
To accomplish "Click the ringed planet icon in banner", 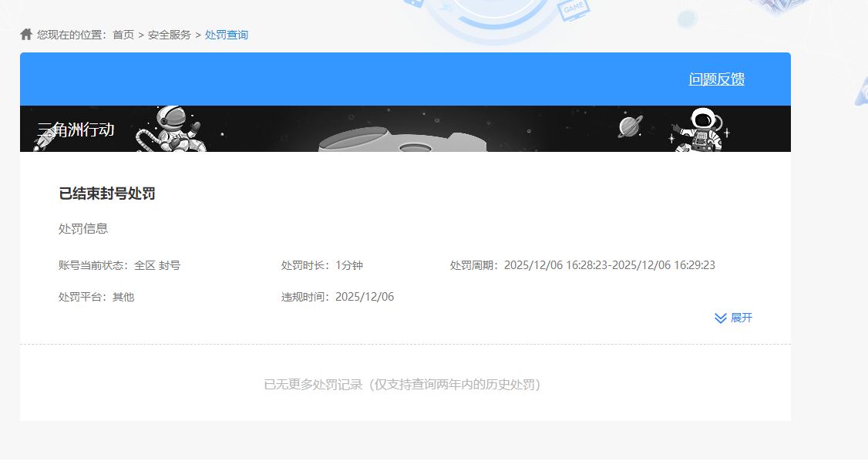I will click(631, 126).
